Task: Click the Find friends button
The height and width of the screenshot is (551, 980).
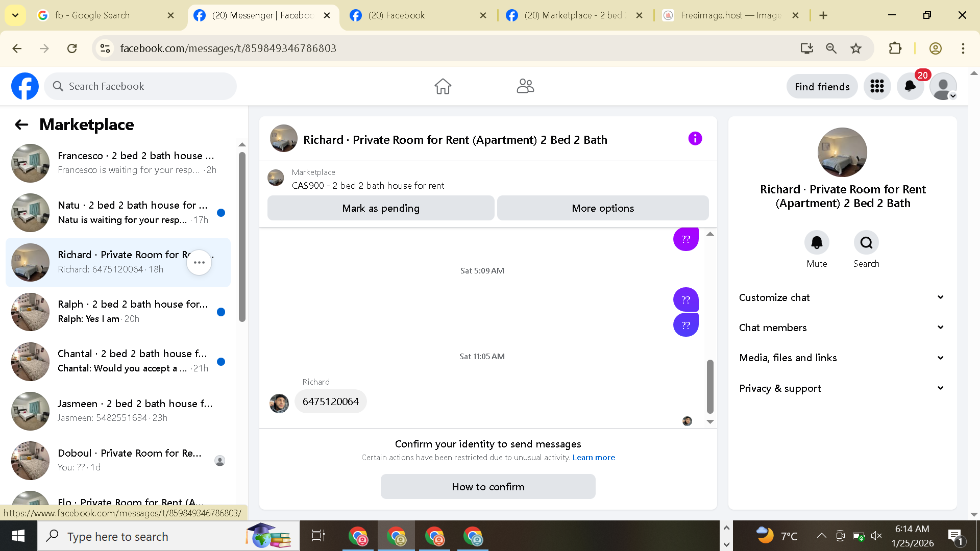Action: [x=822, y=87]
